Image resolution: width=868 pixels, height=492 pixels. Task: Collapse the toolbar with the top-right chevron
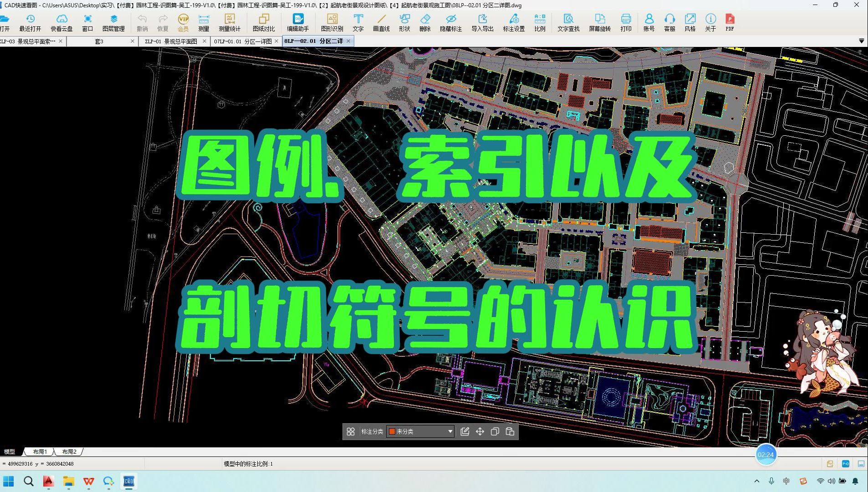(861, 41)
